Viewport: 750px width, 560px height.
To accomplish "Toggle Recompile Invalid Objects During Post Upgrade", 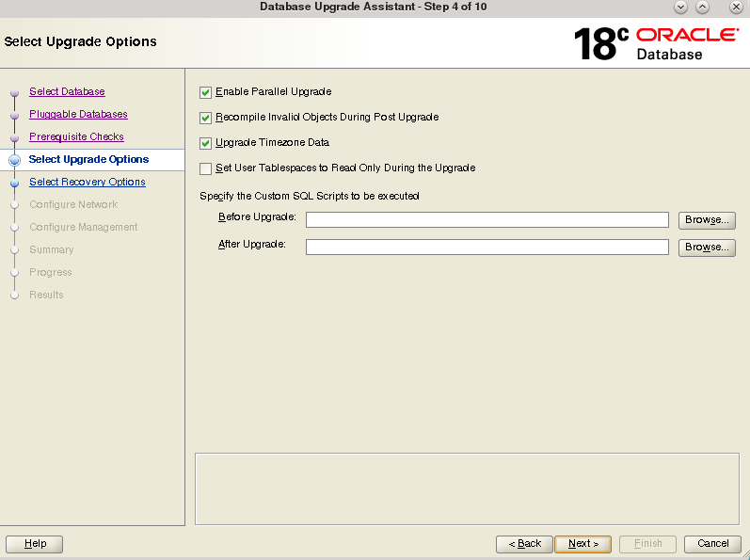I will tap(206, 118).
